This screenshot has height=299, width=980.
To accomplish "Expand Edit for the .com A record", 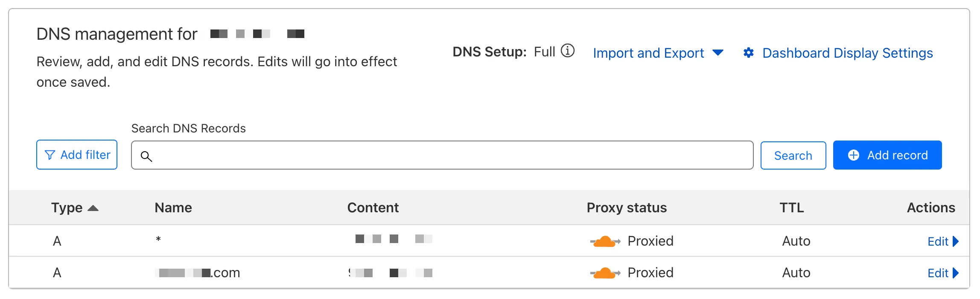I will [943, 273].
